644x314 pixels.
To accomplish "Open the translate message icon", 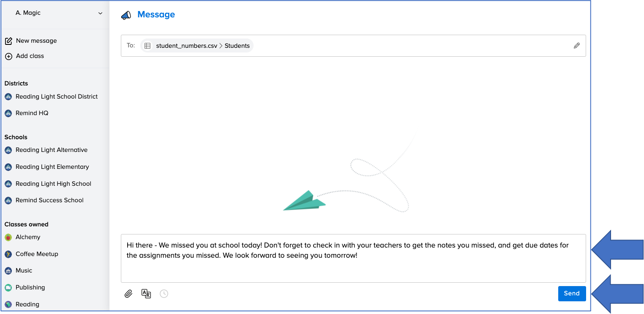I will pos(146,294).
